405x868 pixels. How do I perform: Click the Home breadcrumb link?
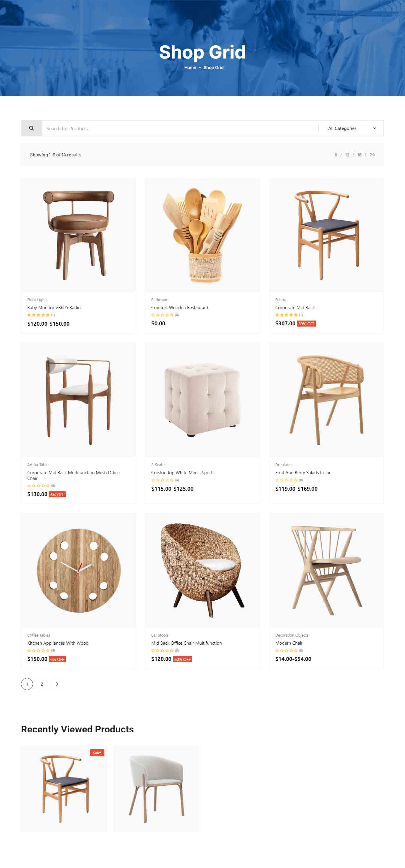point(190,68)
